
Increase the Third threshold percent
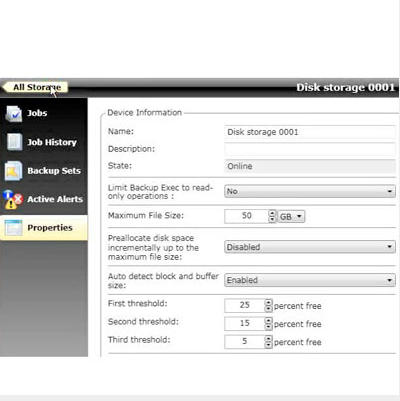tap(268, 339)
